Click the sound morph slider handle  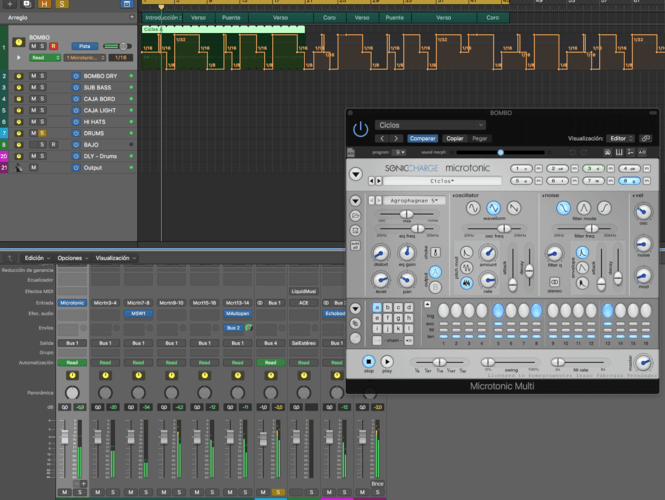500,152
